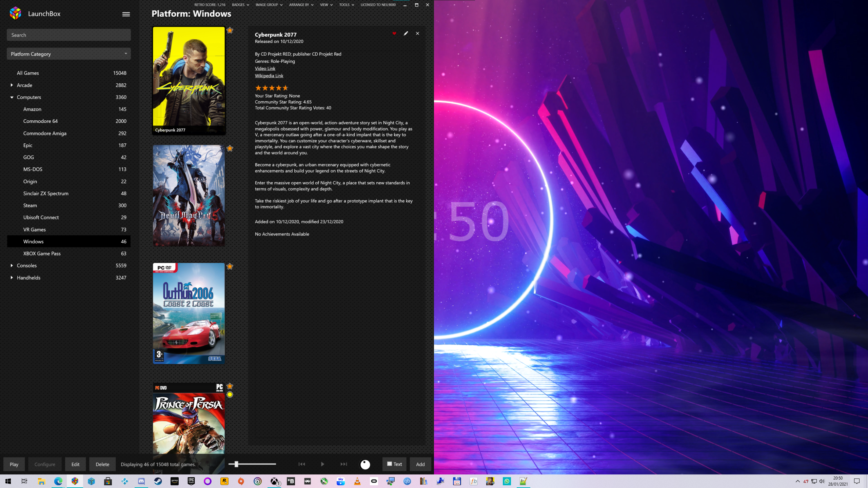Viewport: 868px width, 488px height.
Task: Start music playback with play button
Action: coord(322,464)
